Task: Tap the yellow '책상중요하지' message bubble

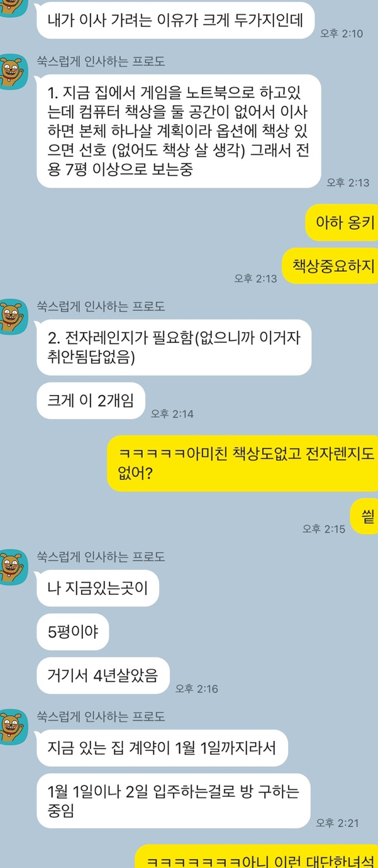Action: point(330,265)
